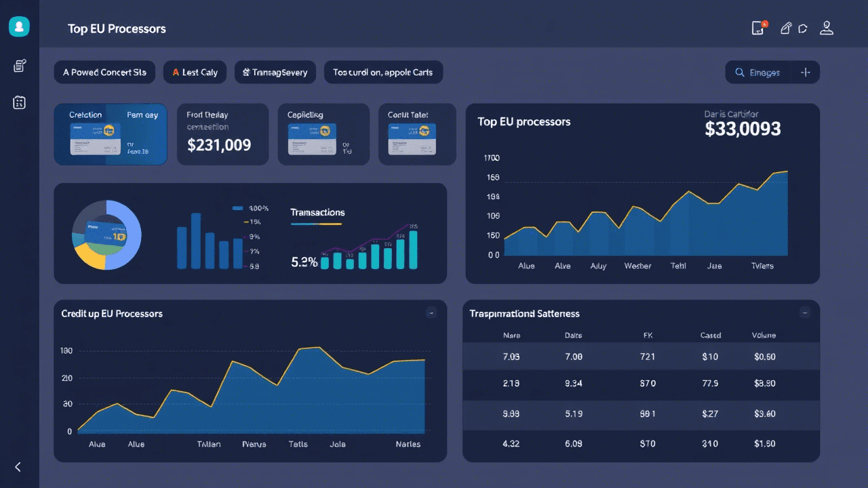868x488 pixels.
Task: Click the '$1.50' volume cell
Action: point(765,444)
